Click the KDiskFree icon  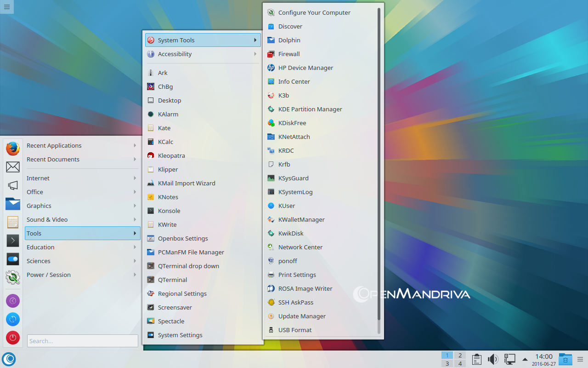click(x=271, y=123)
